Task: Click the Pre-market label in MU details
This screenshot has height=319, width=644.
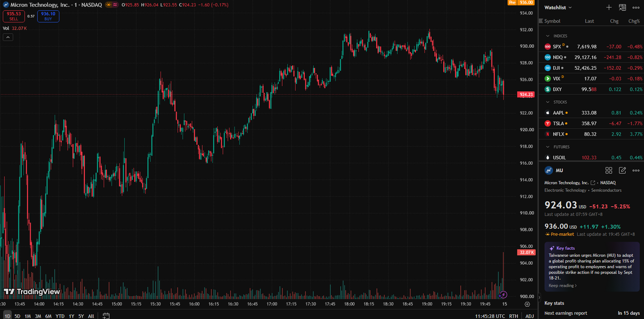Action: (x=562, y=234)
